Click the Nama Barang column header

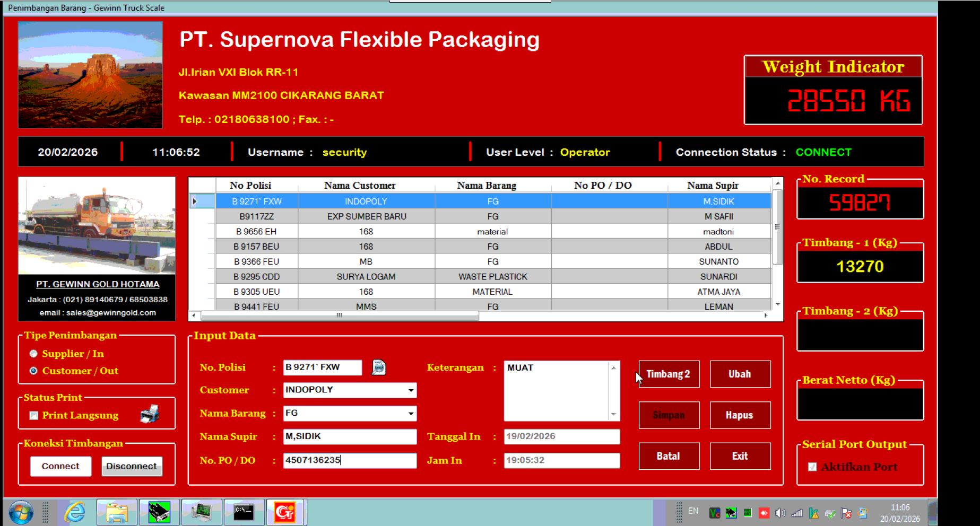[x=493, y=185]
